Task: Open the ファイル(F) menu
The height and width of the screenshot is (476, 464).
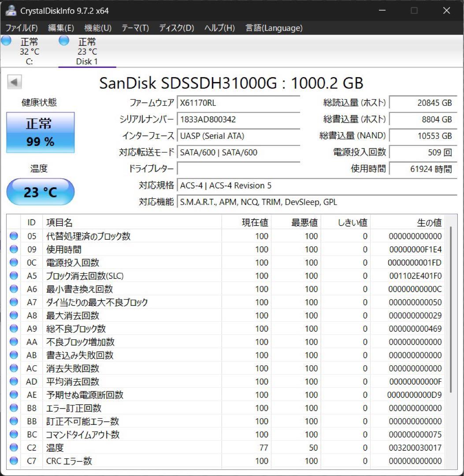Action: 22,28
